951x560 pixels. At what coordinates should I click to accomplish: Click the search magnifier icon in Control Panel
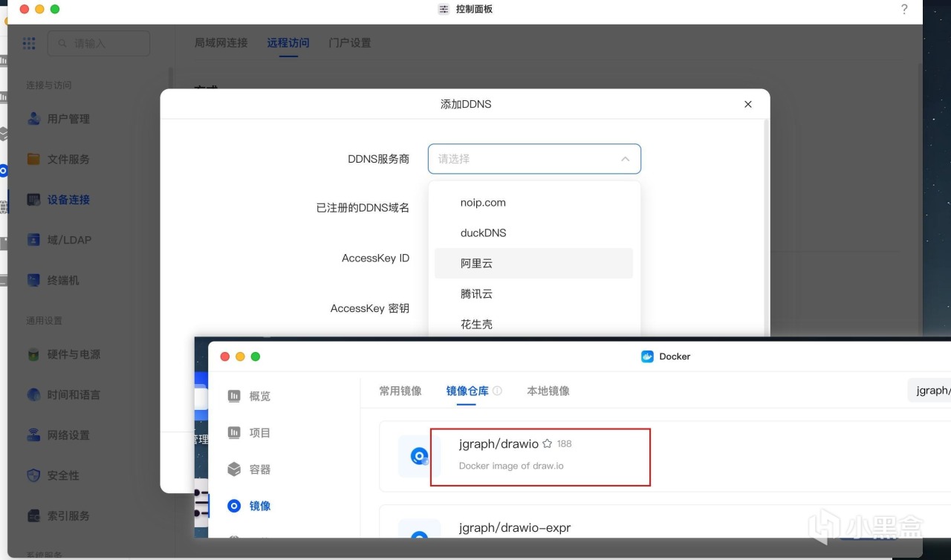click(x=62, y=44)
